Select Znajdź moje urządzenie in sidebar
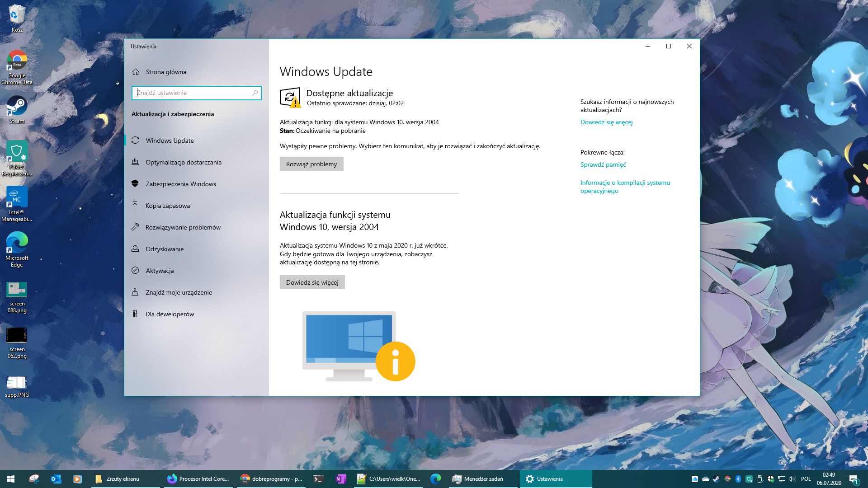 (179, 292)
